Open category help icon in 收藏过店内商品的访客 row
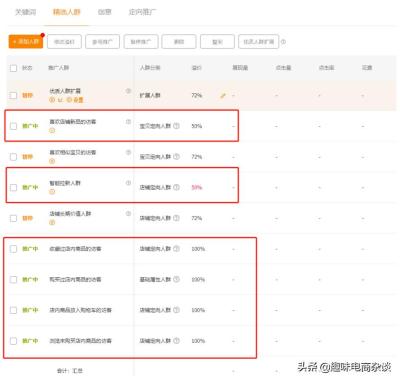Screen dimensions: 400x381 176,249
